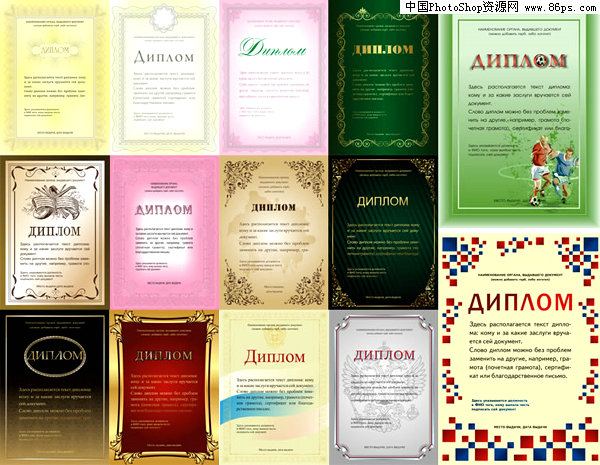Choose the cream diploma with blue wave ribbon

tap(274, 387)
